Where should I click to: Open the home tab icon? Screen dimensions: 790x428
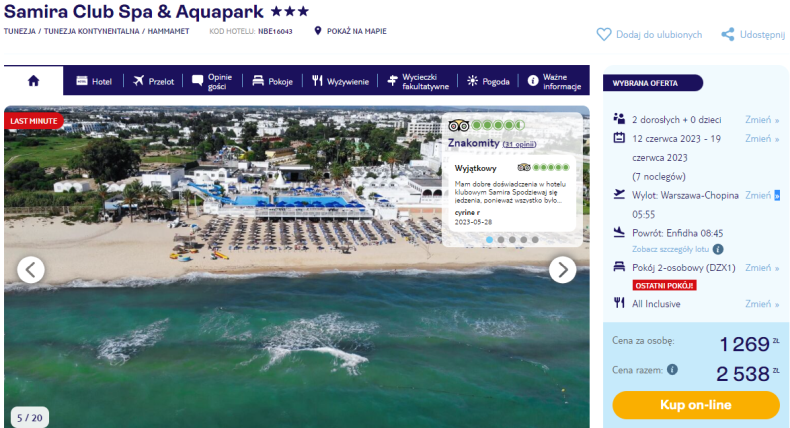pos(33,81)
